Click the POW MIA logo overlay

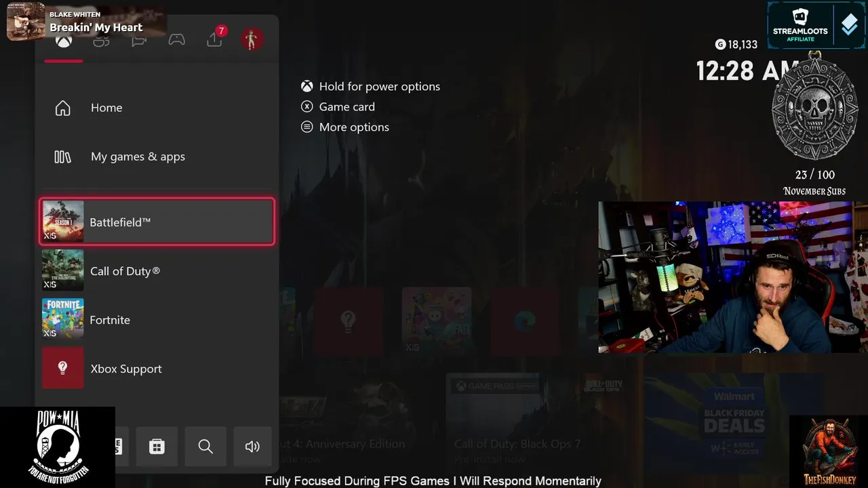pos(58,447)
